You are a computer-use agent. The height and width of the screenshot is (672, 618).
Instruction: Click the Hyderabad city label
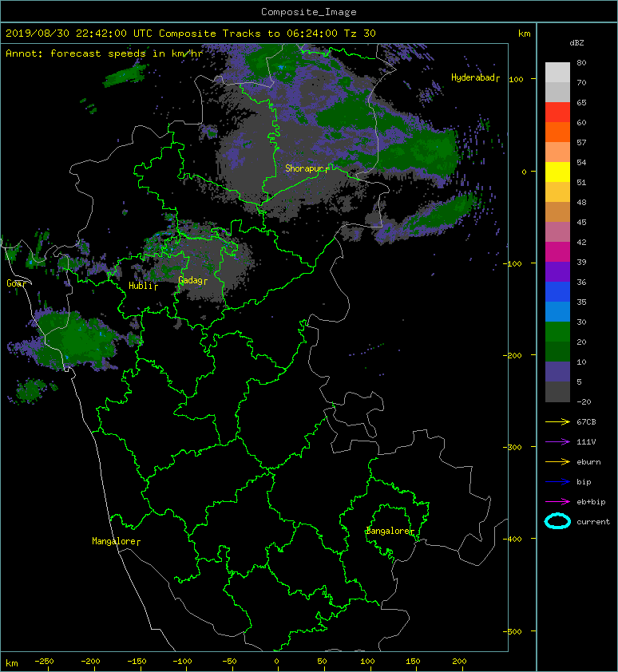(x=475, y=77)
